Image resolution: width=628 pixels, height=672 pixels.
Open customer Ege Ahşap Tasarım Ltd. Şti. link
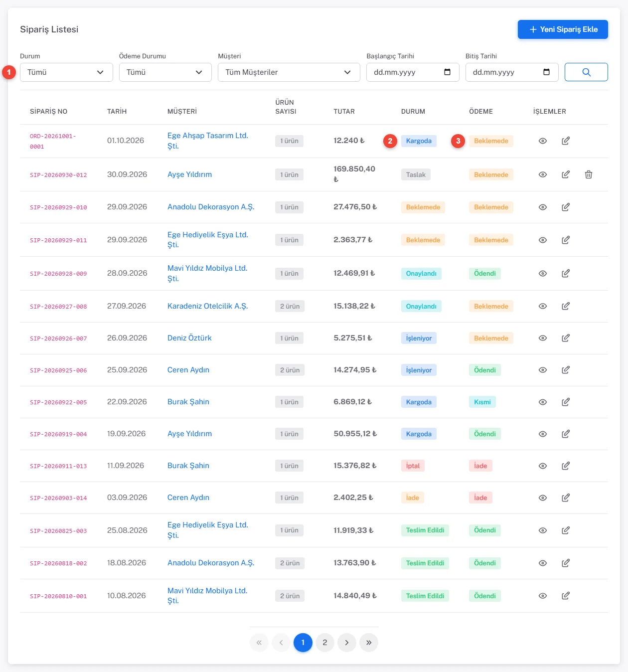point(208,141)
